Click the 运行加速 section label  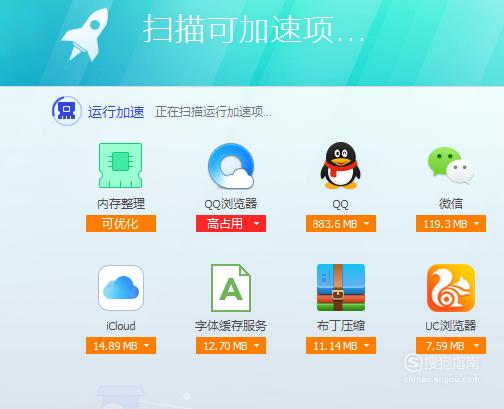[116, 112]
